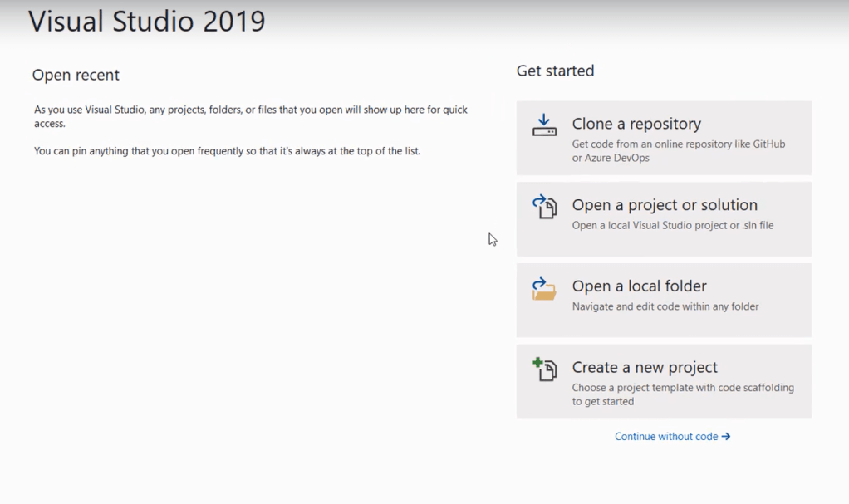
Task: Click the arrow after Continue without code
Action: 726,437
